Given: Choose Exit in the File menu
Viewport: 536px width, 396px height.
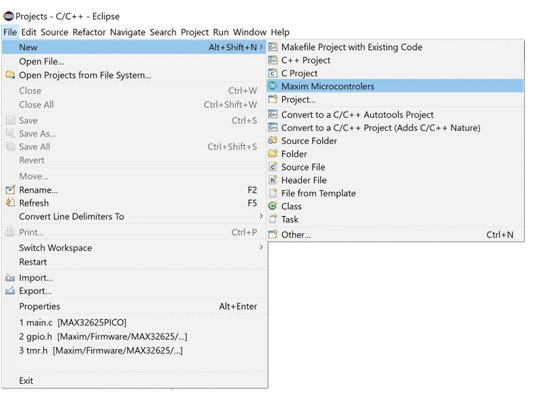Looking at the screenshot, I should [134, 380].
